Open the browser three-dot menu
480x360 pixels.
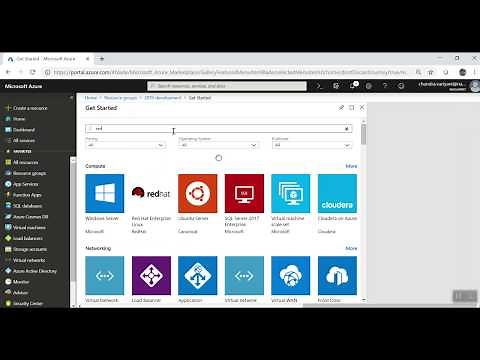(x=475, y=72)
